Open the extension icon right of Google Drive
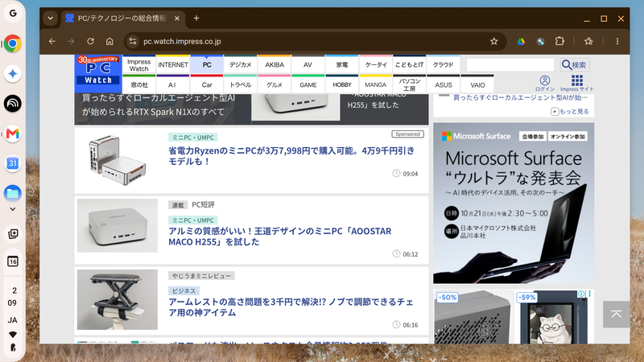 540,41
